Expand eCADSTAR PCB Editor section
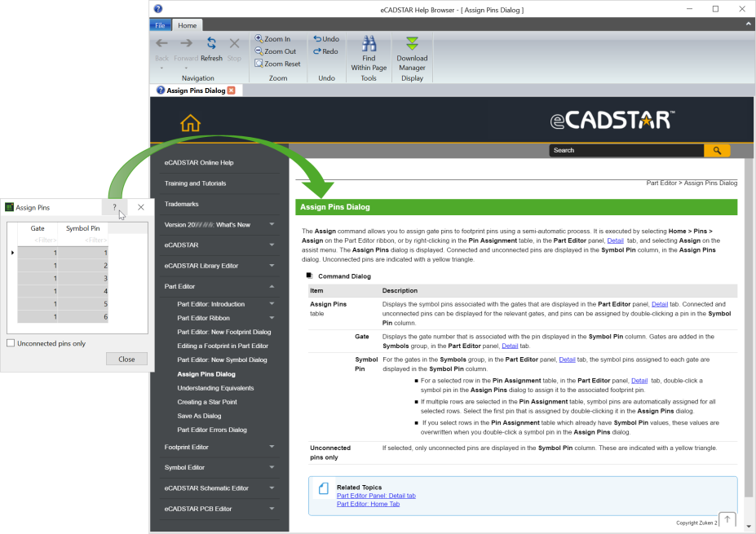 (272, 509)
